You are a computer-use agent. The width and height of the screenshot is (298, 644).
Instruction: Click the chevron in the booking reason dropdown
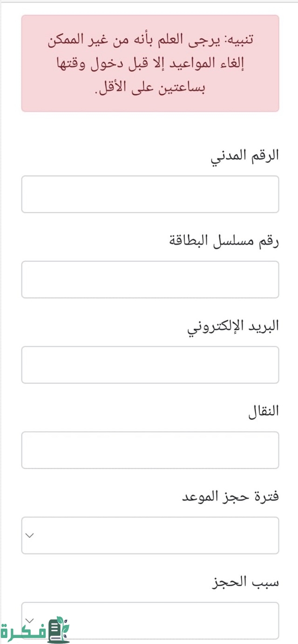click(x=30, y=620)
